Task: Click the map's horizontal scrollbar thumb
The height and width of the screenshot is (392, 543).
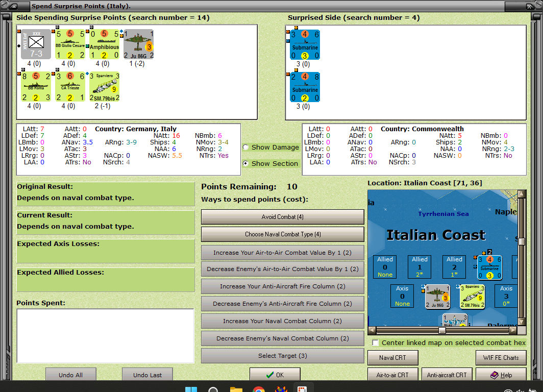Action: point(442,330)
